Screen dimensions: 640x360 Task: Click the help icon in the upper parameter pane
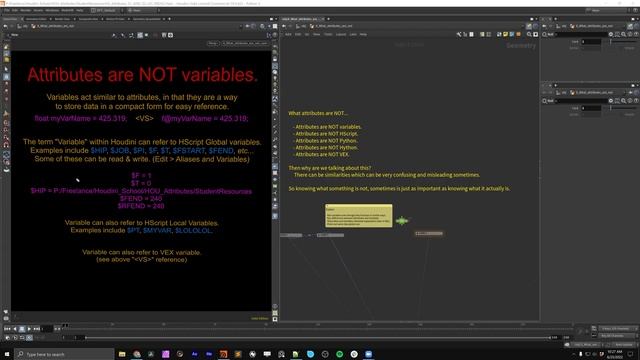(x=636, y=35)
